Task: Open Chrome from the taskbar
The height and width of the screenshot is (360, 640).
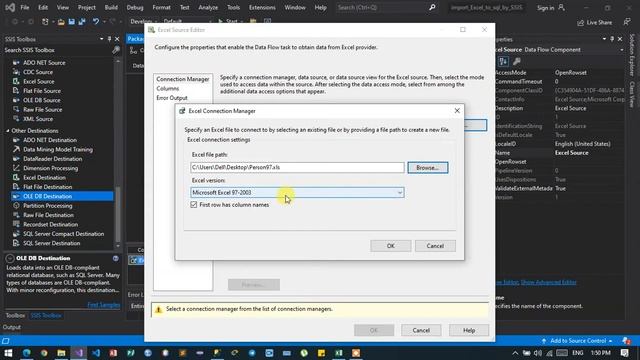Action: 44,353
